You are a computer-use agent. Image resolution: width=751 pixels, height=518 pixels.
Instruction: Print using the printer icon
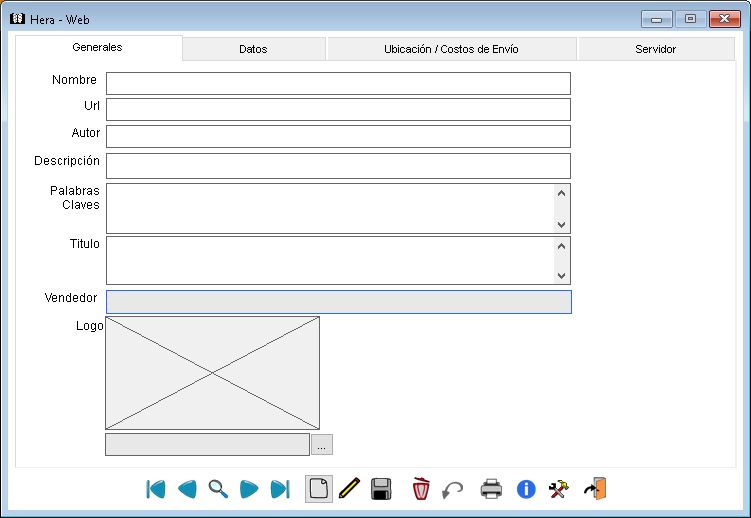[491, 489]
